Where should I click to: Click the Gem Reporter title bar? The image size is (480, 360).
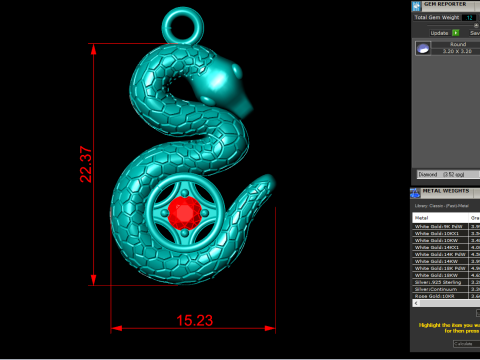450,5
